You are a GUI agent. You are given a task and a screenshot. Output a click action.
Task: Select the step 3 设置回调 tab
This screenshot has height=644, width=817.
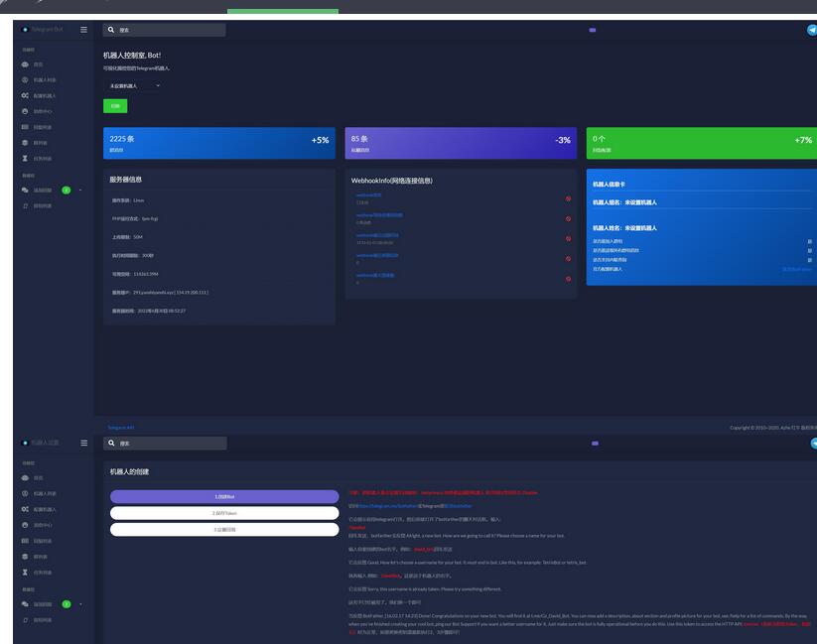(223, 530)
